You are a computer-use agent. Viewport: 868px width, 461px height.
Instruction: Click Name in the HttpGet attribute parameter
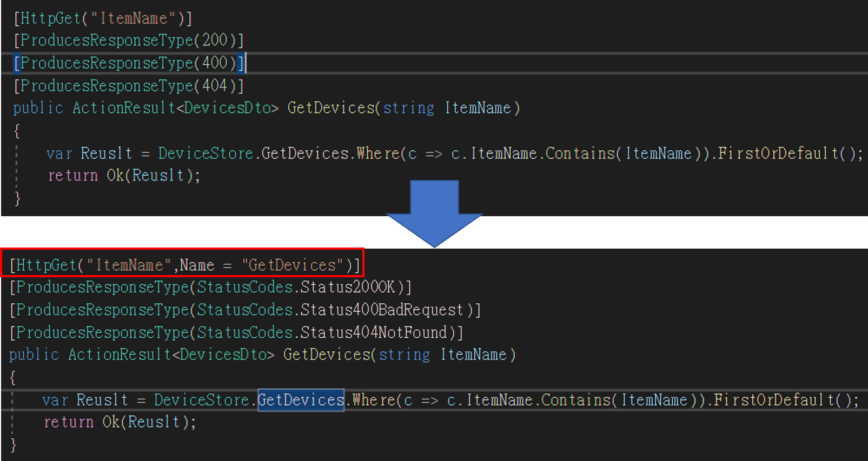(197, 265)
